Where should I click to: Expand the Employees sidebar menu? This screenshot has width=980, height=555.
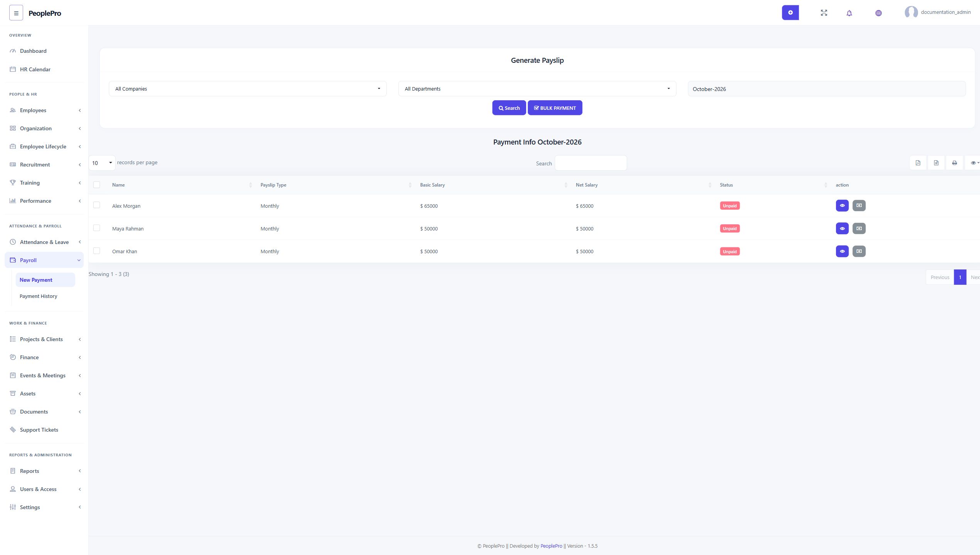44,110
